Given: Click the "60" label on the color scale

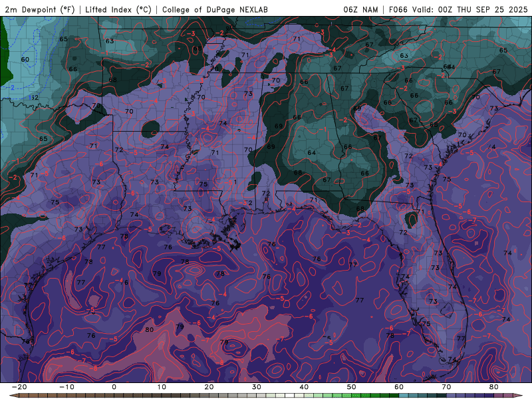Looking at the screenshot, I should click(x=399, y=387).
